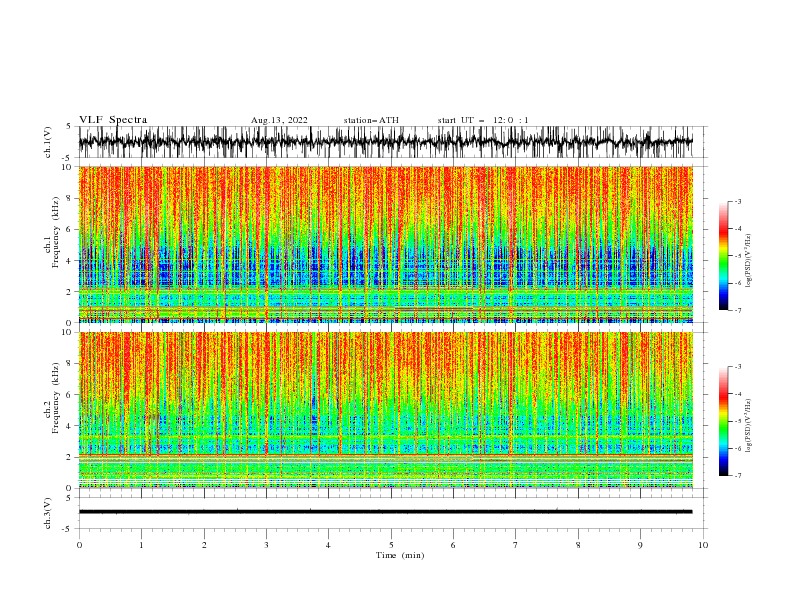Click the lower PSD color scale bar

coord(724,421)
